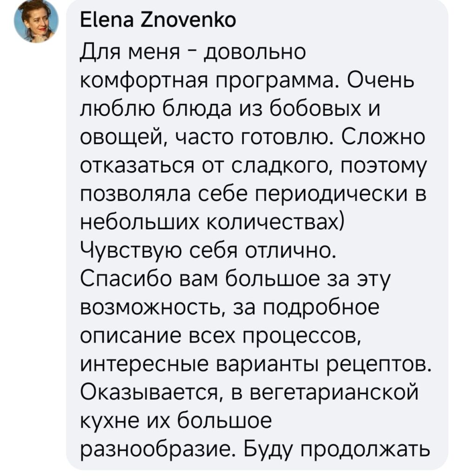Open Elena Znovenko's profile avatar

[x=36, y=21]
